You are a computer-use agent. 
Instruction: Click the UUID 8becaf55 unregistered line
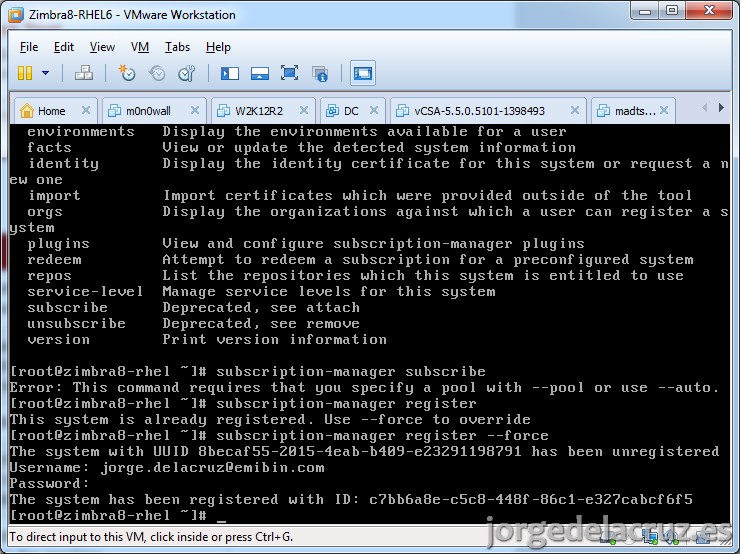tap(364, 452)
